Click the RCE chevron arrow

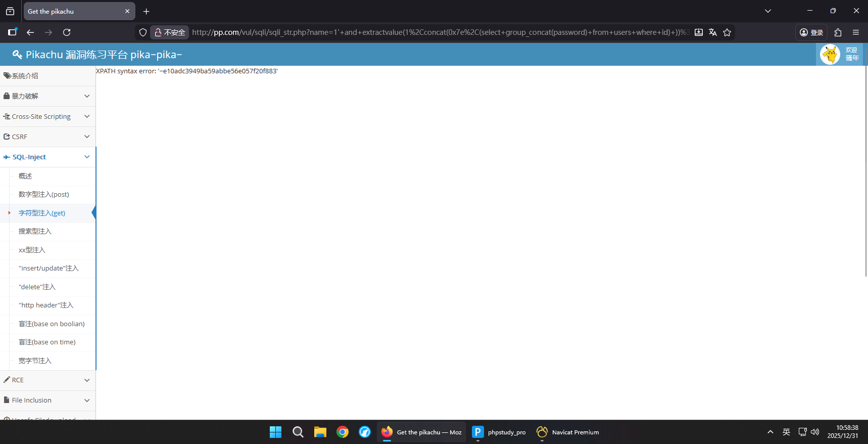pos(87,380)
